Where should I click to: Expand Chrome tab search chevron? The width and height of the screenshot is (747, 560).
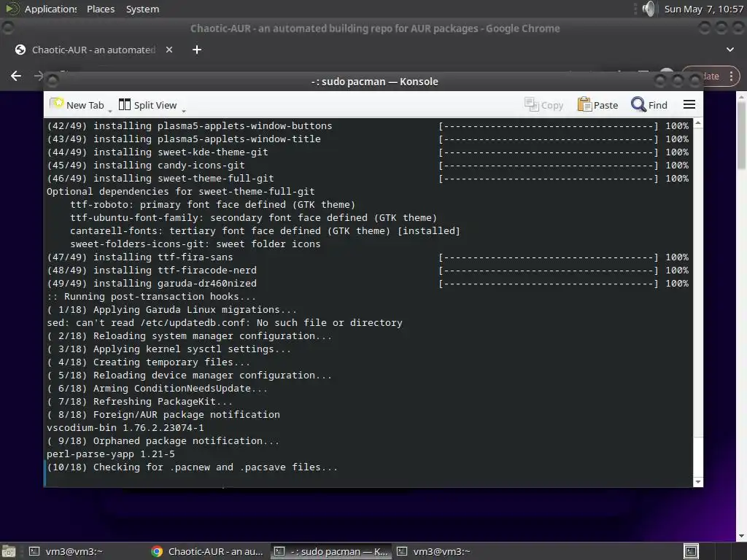(x=729, y=50)
